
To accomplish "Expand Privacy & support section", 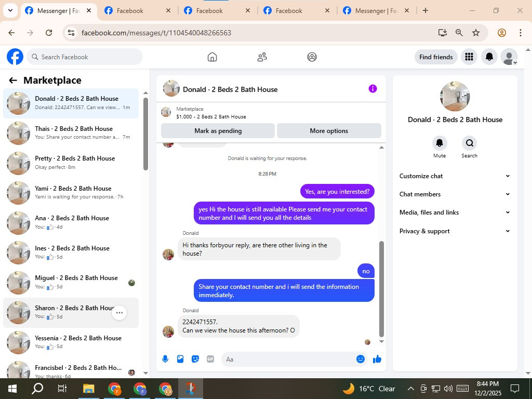I will point(455,231).
